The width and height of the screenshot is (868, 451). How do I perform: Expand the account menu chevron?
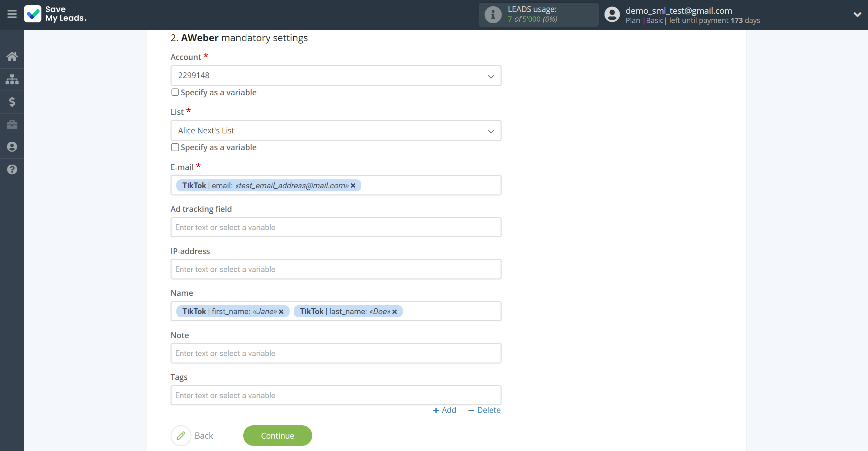pyautogui.click(x=857, y=14)
